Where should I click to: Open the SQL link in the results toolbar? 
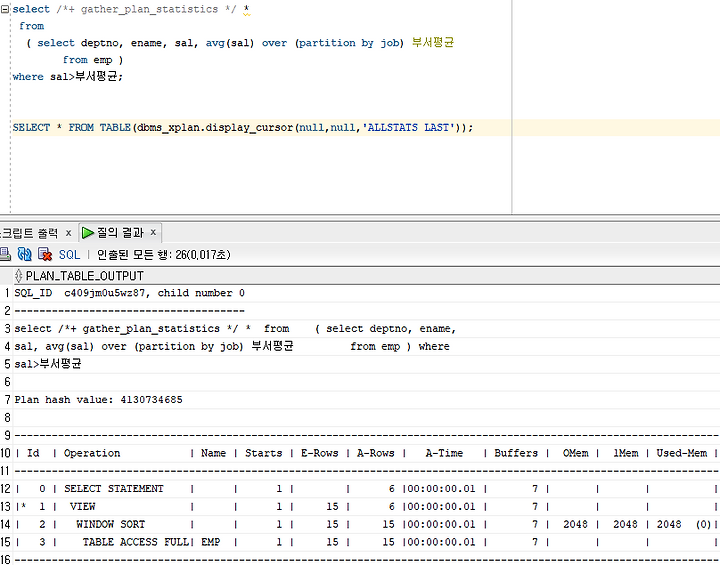pos(69,254)
